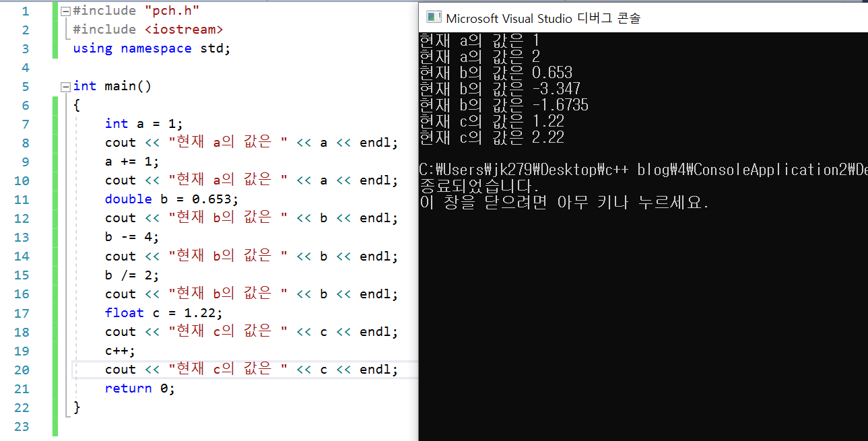Click console output '현재 a의 값은 2'

click(480, 57)
